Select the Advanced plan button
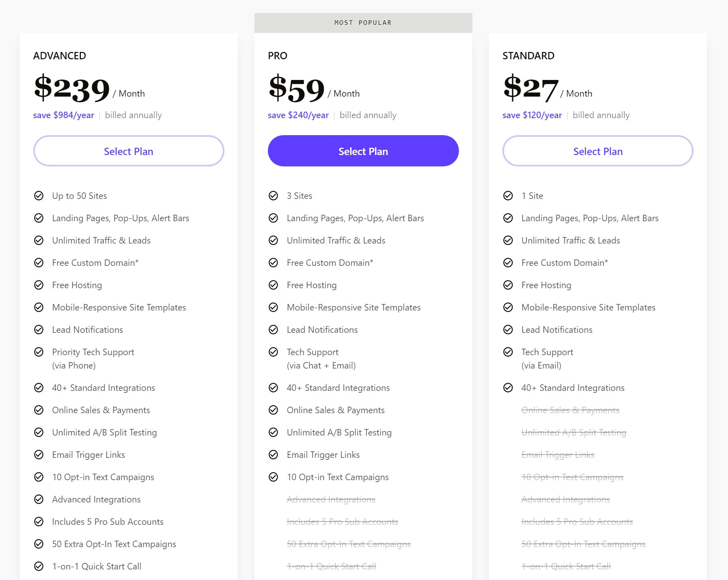This screenshot has height=580, width=728. click(x=129, y=151)
